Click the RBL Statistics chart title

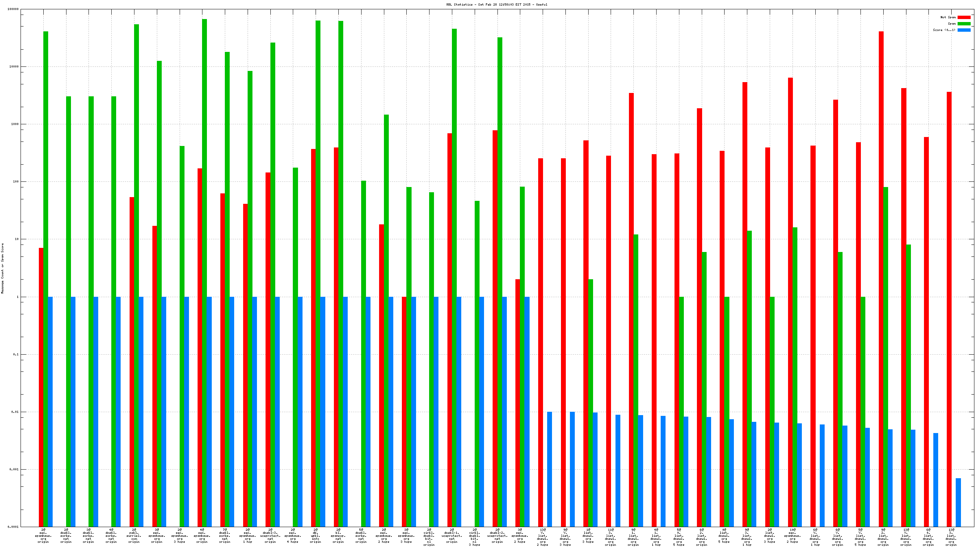pos(496,4)
